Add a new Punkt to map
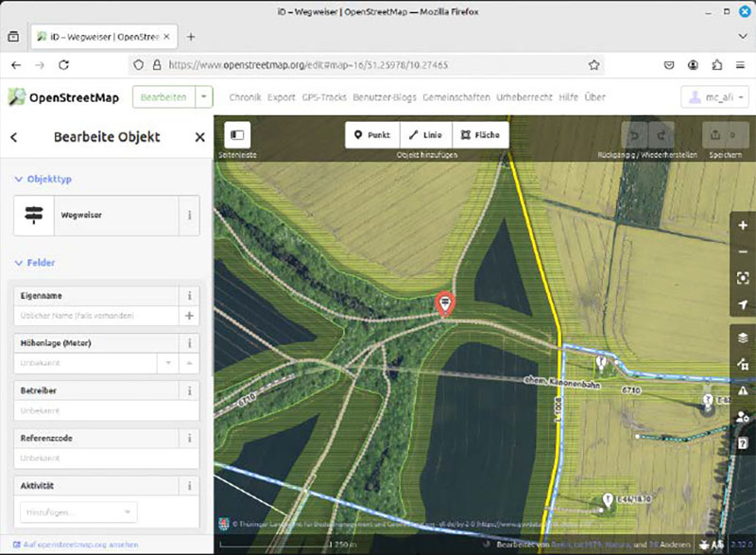 [x=372, y=135]
